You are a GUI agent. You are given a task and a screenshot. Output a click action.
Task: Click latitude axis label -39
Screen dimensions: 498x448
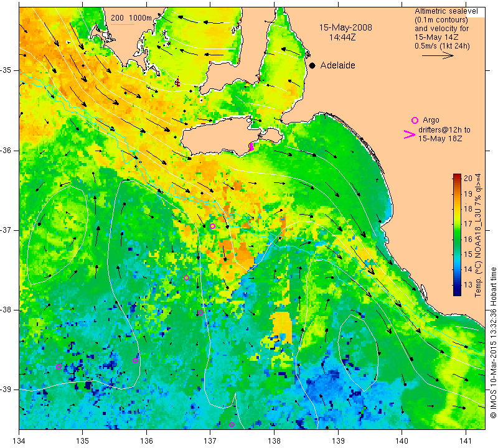click(6, 390)
